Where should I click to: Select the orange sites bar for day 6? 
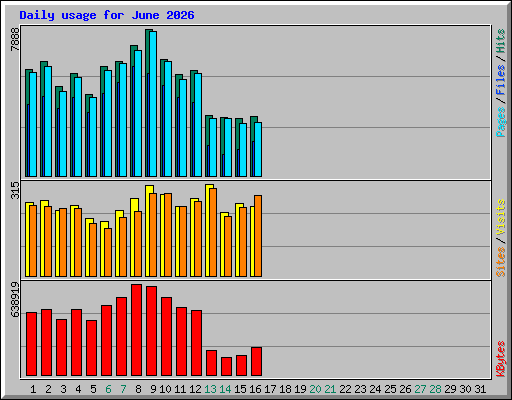click(x=108, y=252)
